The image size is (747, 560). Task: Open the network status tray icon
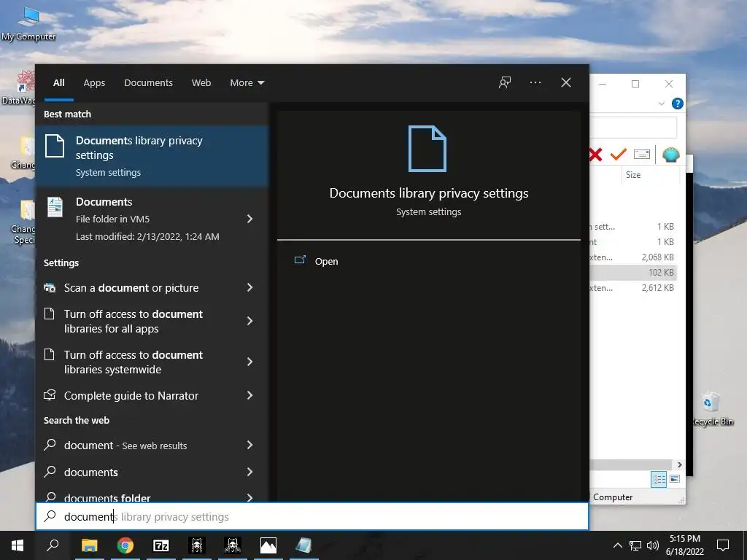(x=635, y=545)
